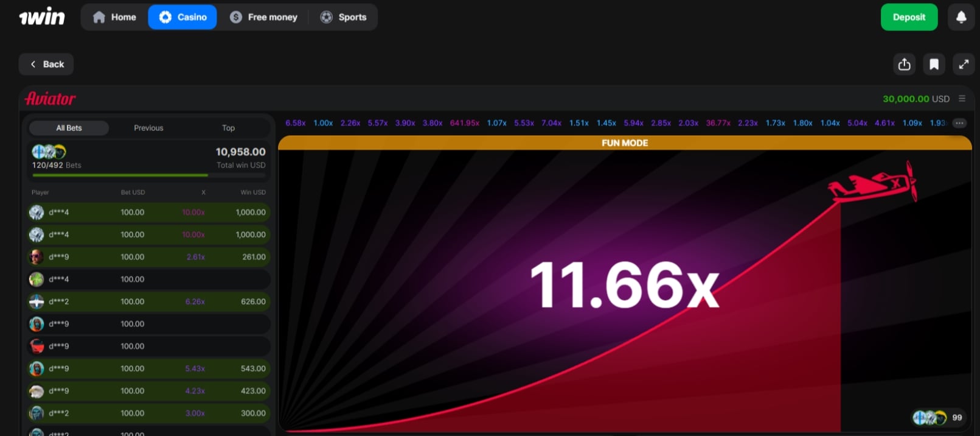Go Back to the previous page
The image size is (980, 436).
[46, 64]
